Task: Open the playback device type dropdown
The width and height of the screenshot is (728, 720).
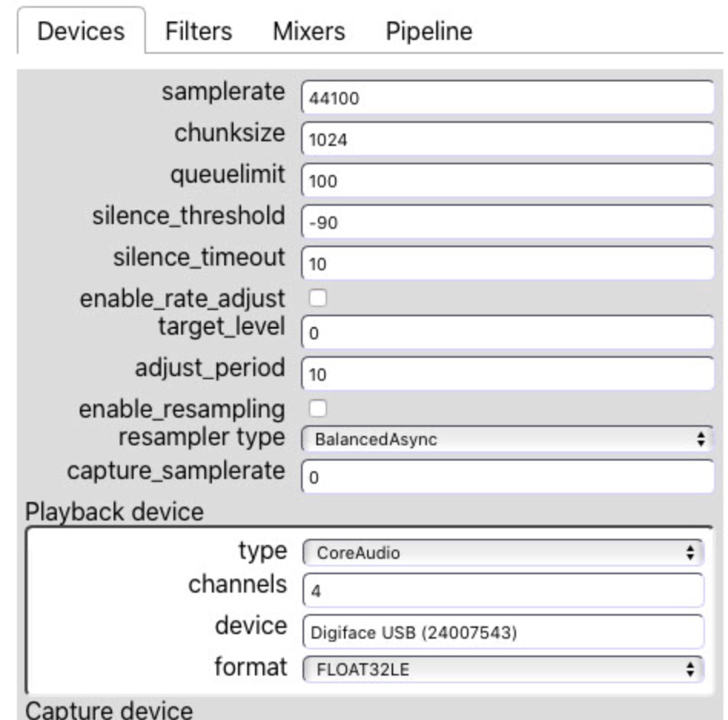Action: pos(503,553)
